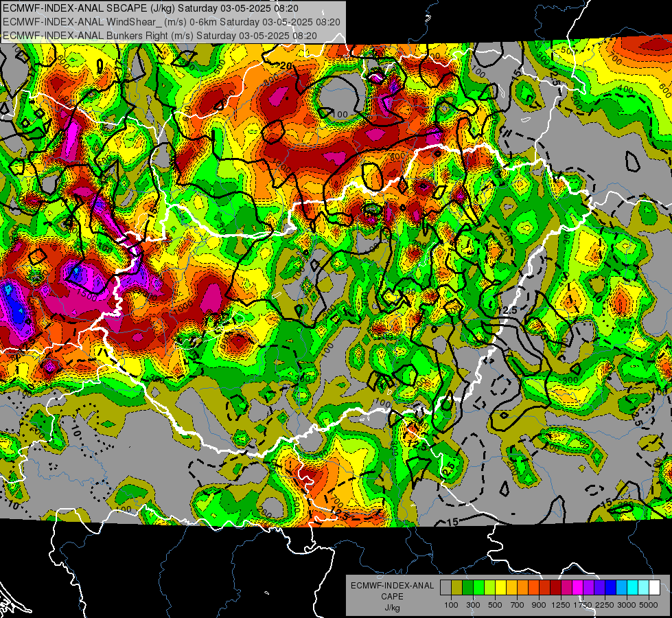This screenshot has width=672, height=618.
Task: Click the cyan swatch right of 3000
Action: click(x=633, y=588)
